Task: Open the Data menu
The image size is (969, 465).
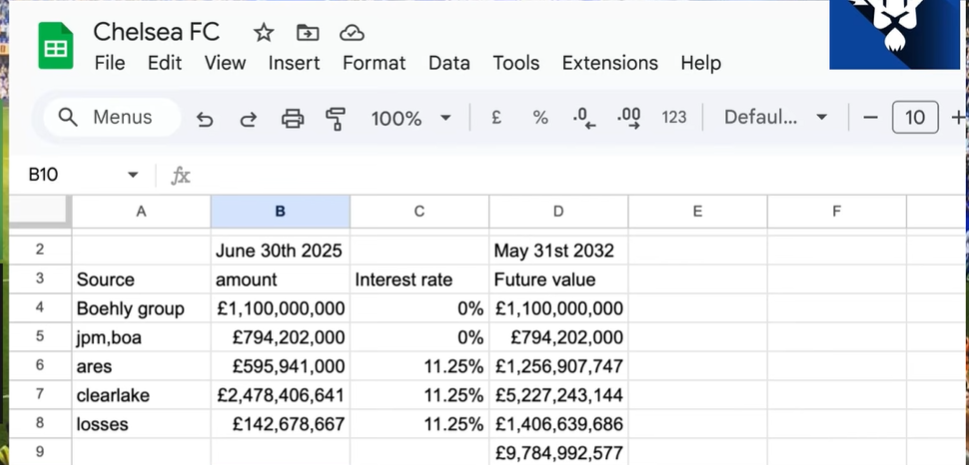Action: tap(449, 63)
